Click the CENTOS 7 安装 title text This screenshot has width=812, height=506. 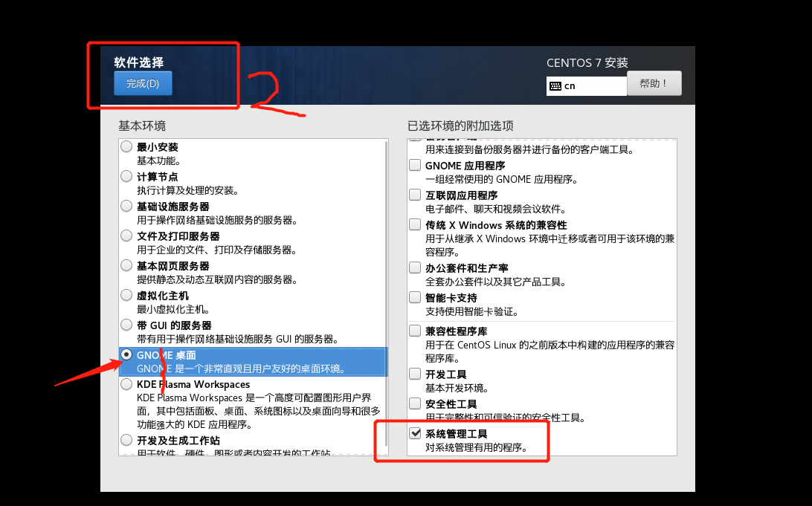(587, 63)
